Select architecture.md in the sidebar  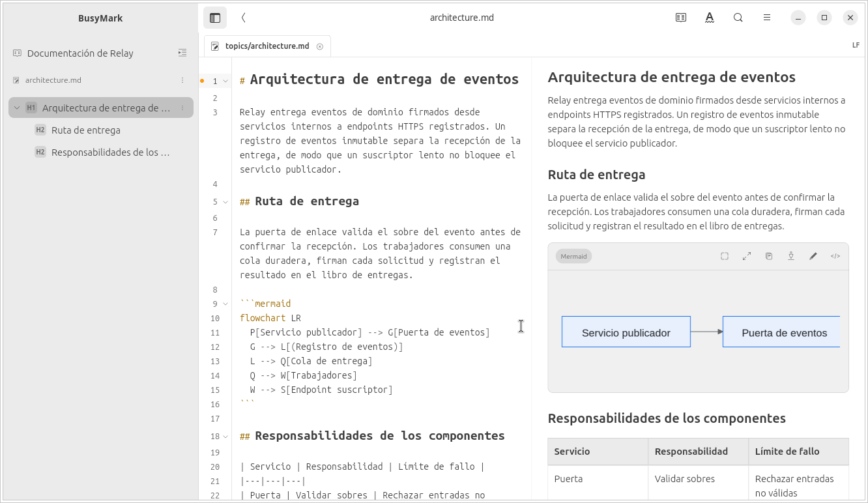53,80
